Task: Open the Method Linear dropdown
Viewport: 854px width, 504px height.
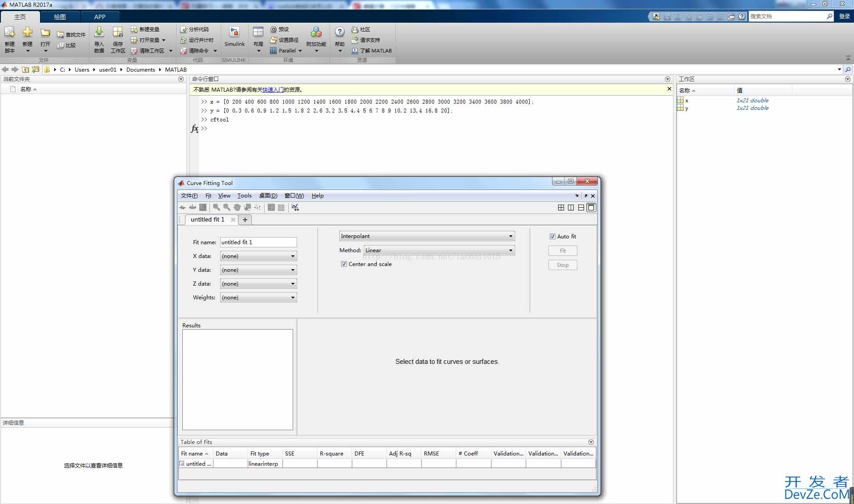Action: click(x=439, y=250)
